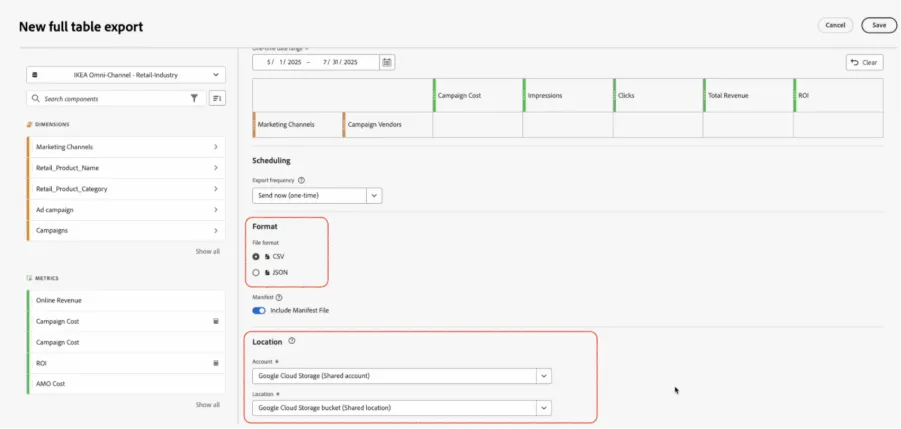Select the Ad campaign dimension item
This screenshot has height=429, width=901.
click(x=126, y=210)
